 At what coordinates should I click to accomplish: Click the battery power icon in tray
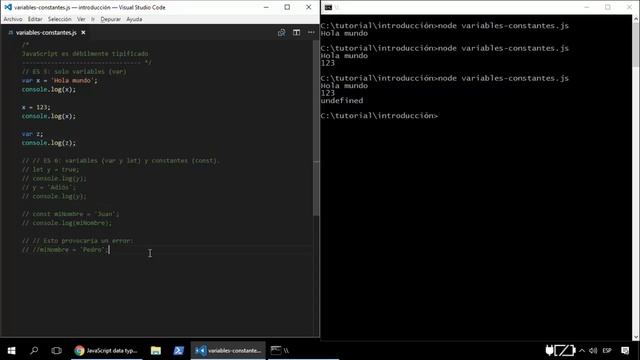pyautogui.click(x=560, y=350)
